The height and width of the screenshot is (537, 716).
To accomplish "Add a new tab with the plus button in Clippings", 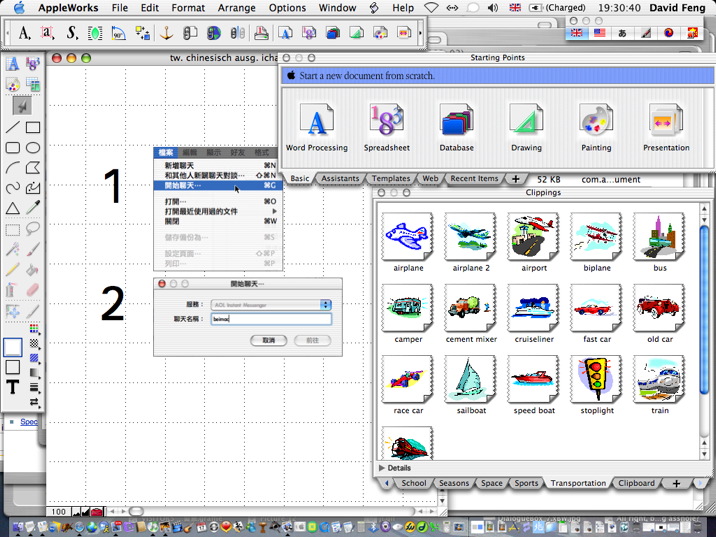I will pos(676,483).
